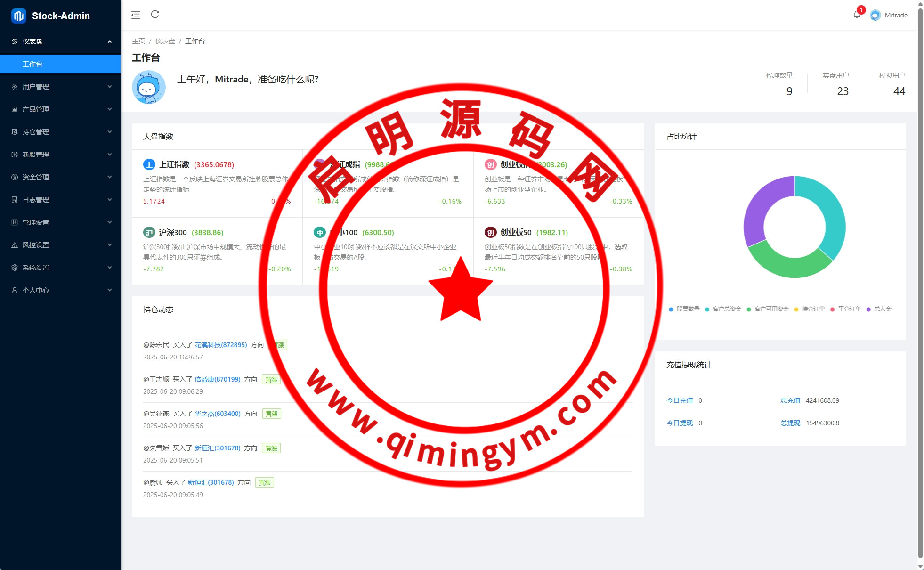Click the 主页 breadcrumb link
This screenshot has width=924, height=570.
(x=138, y=41)
